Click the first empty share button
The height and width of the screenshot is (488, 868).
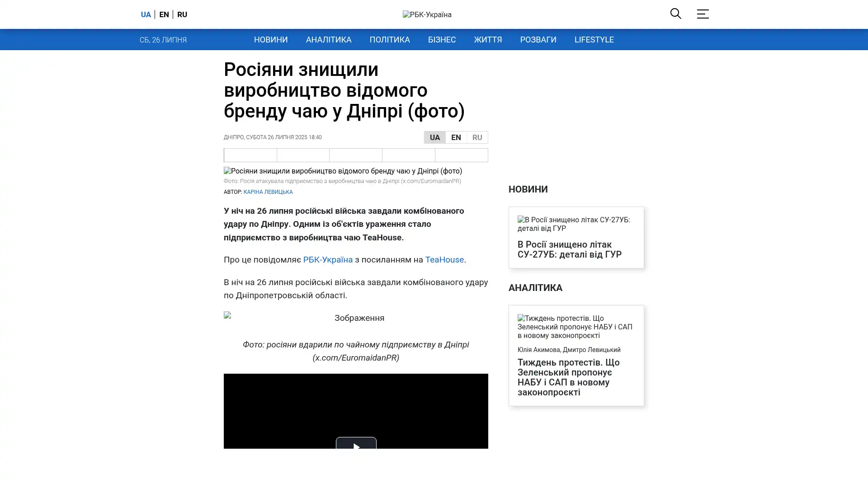click(x=250, y=155)
